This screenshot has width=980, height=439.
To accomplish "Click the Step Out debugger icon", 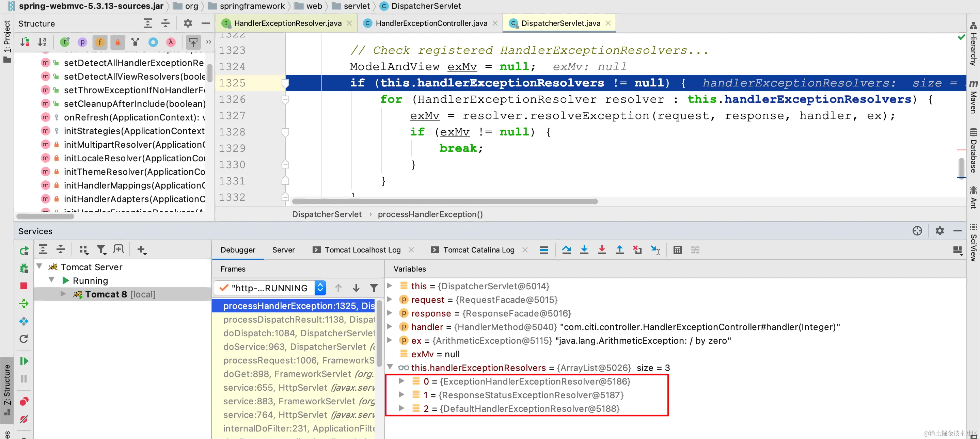I will [x=619, y=250].
